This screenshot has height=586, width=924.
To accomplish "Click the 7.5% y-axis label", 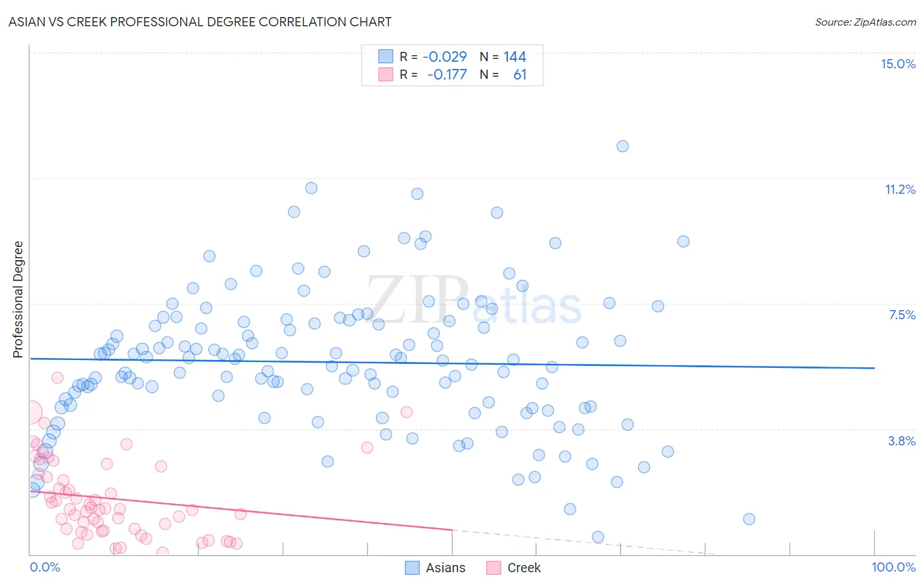I will [x=902, y=315].
